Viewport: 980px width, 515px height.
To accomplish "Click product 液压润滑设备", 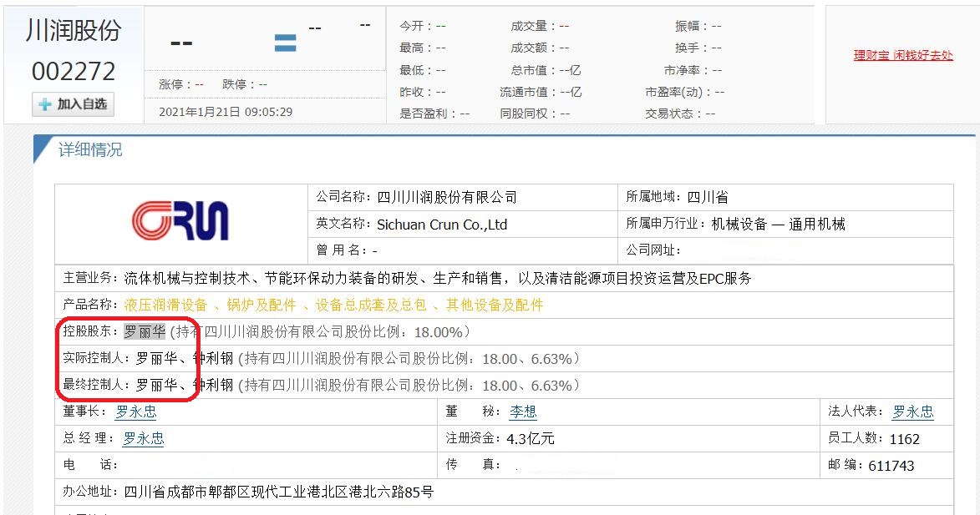I will [165, 305].
